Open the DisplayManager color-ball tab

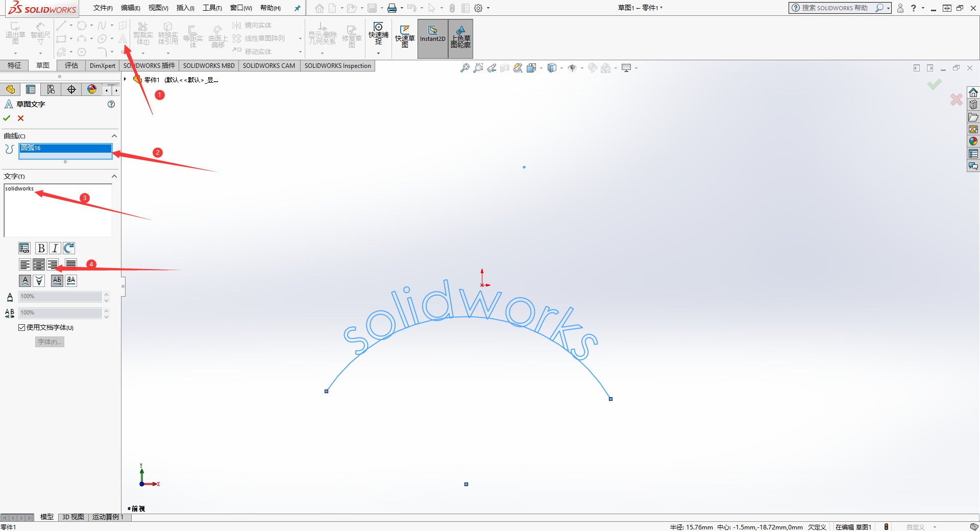pos(92,89)
